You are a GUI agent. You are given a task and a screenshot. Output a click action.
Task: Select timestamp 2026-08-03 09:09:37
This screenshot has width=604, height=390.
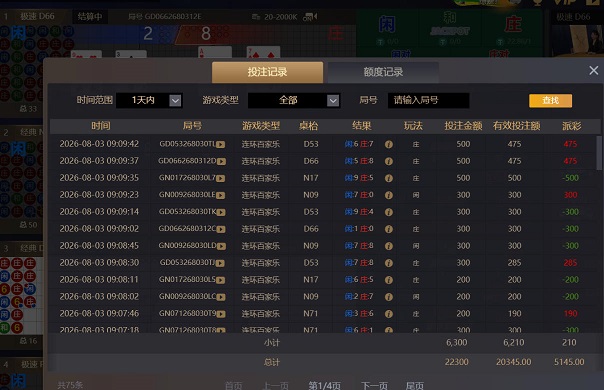point(99,161)
